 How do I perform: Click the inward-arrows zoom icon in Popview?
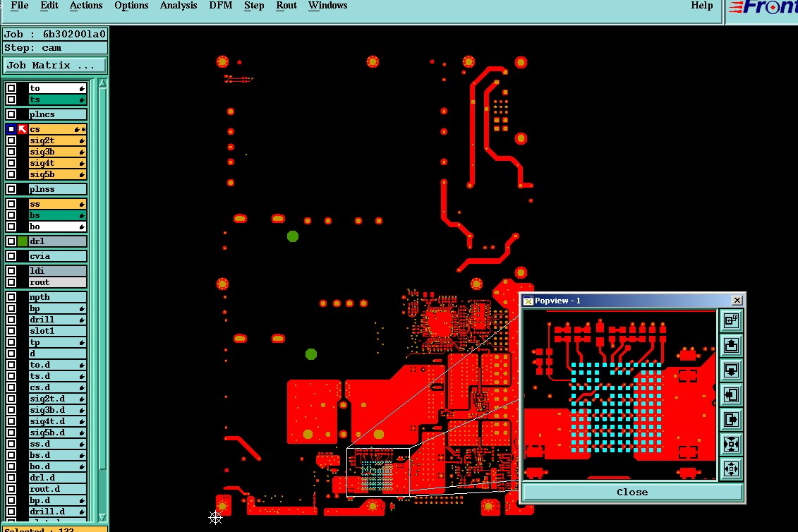[732, 444]
